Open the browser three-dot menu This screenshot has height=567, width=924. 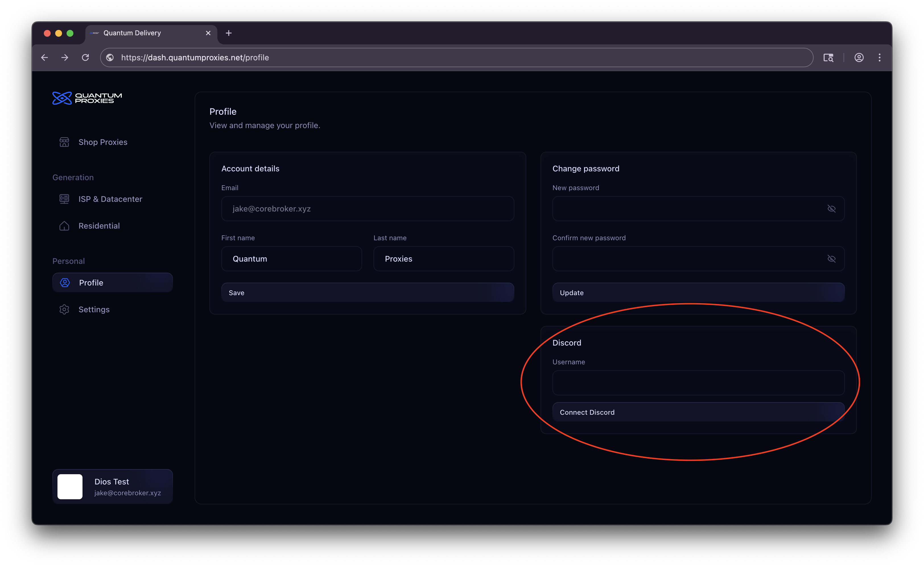pos(879,57)
